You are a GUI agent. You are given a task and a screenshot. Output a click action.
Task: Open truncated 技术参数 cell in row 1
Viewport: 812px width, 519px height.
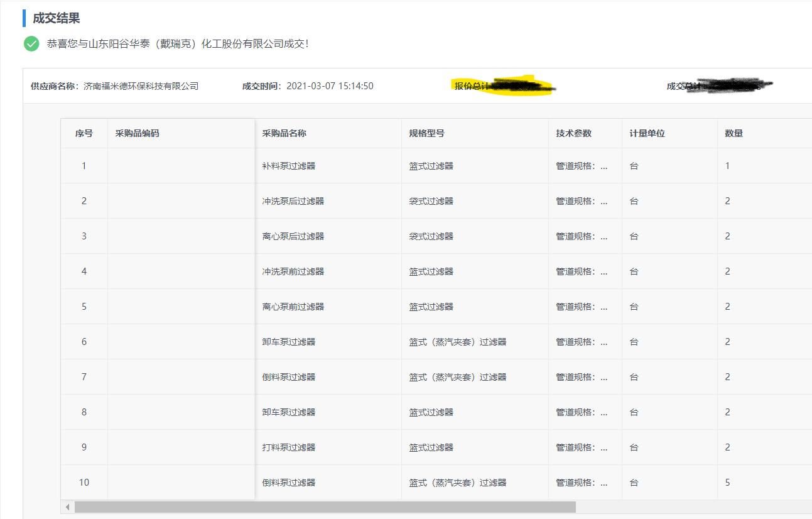(x=582, y=166)
